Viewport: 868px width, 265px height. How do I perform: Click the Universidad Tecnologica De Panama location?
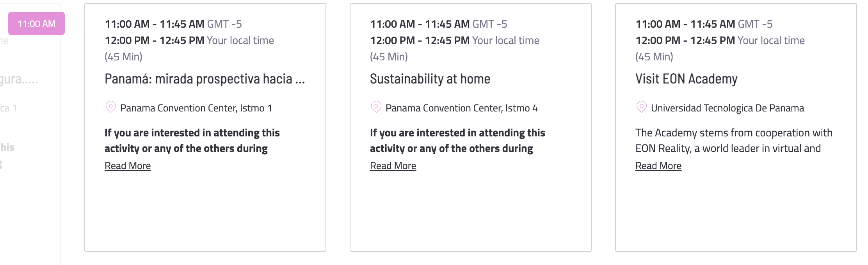click(x=727, y=108)
